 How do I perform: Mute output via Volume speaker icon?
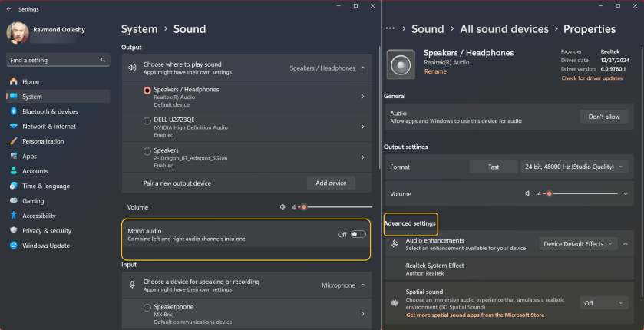(x=283, y=207)
